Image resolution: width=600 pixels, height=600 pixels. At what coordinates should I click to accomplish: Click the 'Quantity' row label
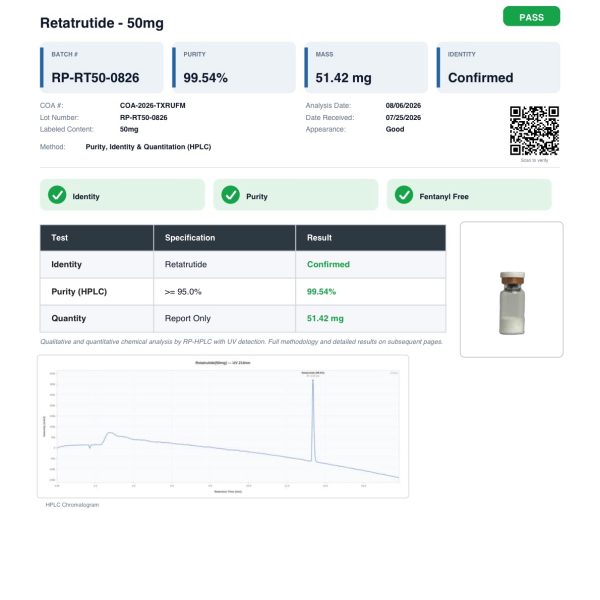(68, 318)
